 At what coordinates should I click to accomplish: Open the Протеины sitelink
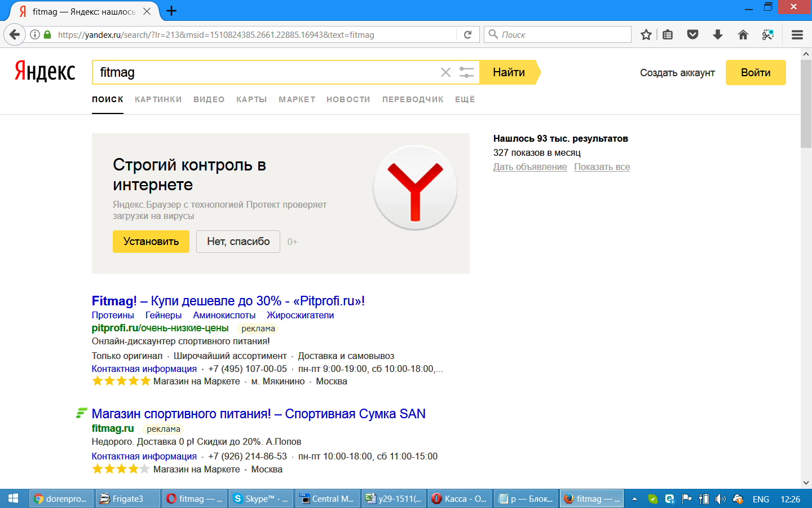coord(113,315)
